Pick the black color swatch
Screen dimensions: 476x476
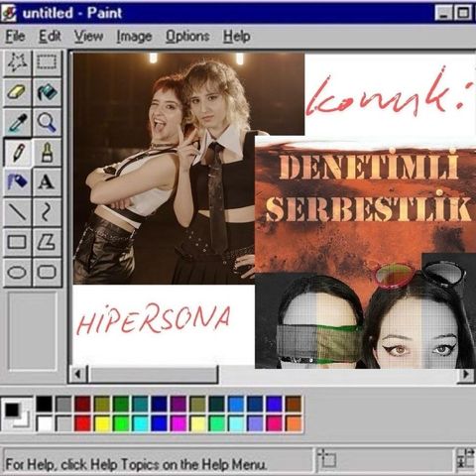click(45, 404)
